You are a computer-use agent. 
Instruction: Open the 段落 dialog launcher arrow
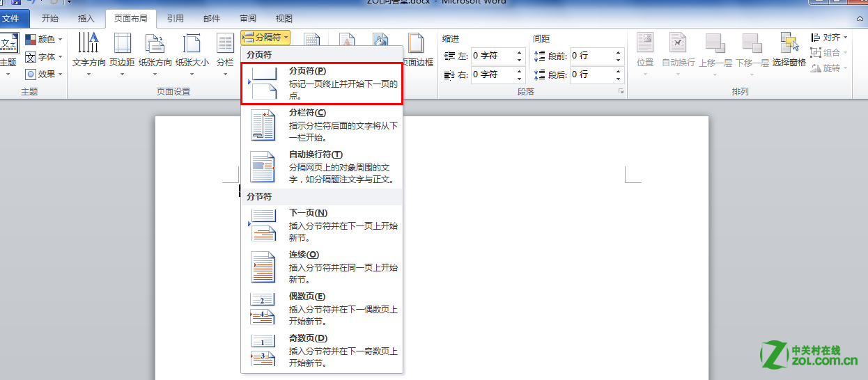pyautogui.click(x=620, y=92)
